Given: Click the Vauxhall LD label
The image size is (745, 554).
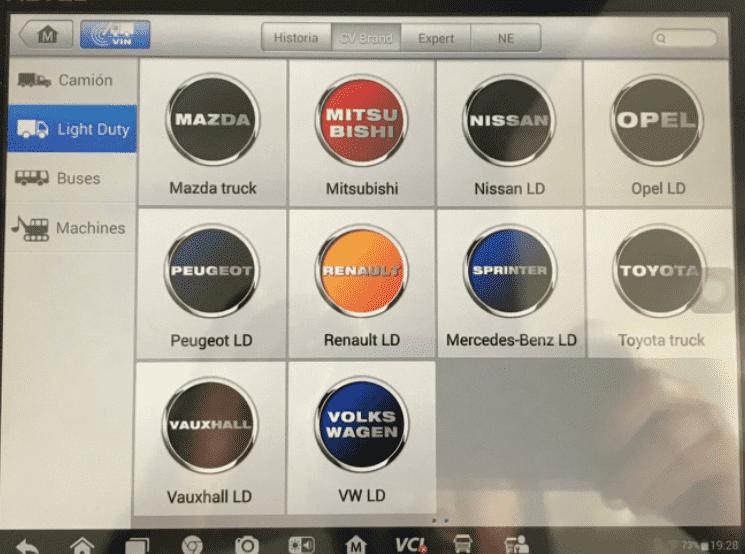Looking at the screenshot, I should point(209,497).
